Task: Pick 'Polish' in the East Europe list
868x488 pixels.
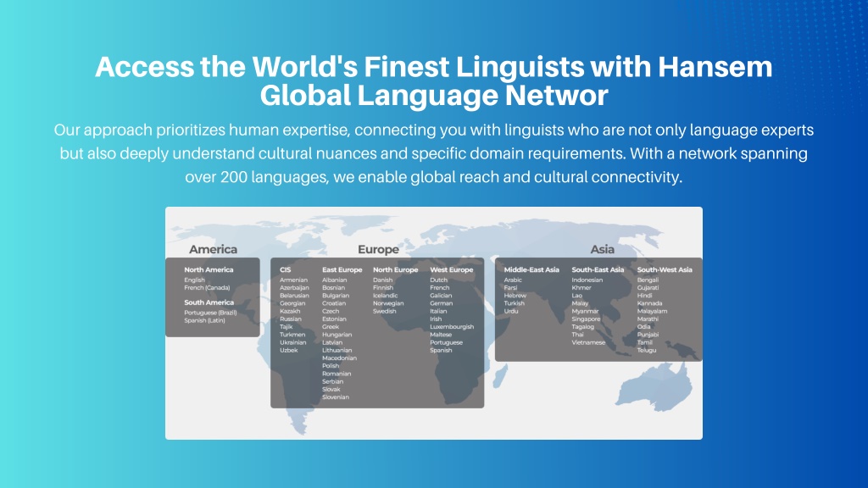Action: 331,366
